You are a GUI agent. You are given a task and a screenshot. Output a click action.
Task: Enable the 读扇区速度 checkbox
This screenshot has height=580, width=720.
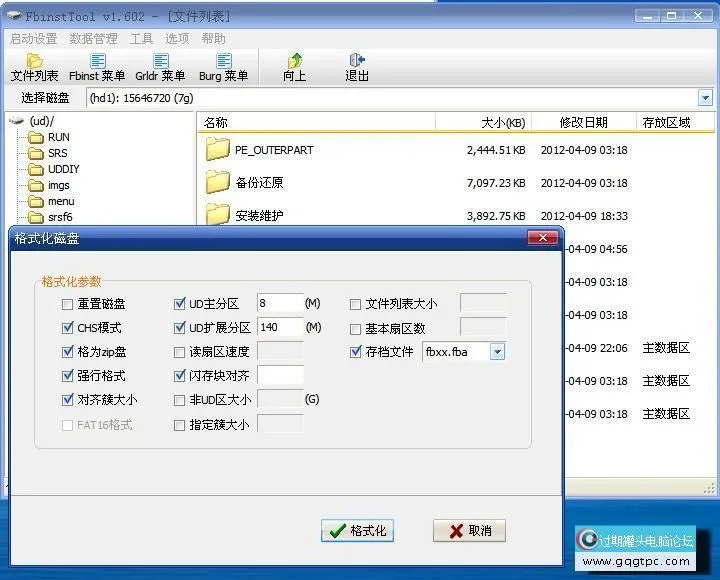click(179, 352)
